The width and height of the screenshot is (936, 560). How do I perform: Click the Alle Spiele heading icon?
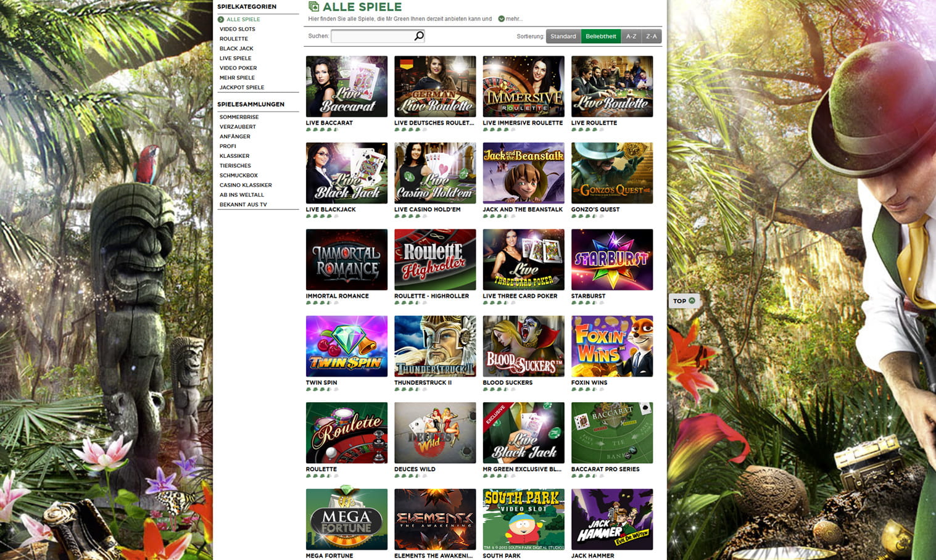coord(313,7)
